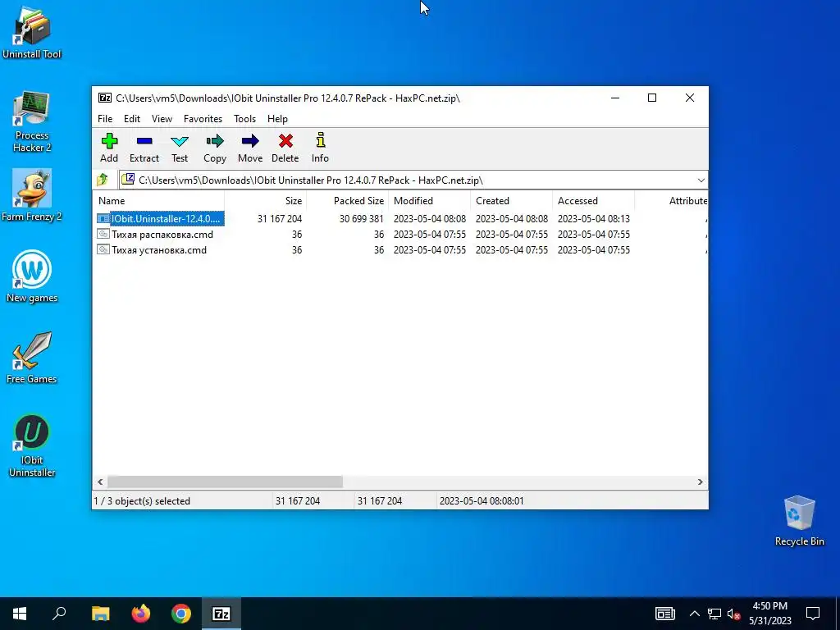
Task: Sort by Created column header
Action: (511, 201)
